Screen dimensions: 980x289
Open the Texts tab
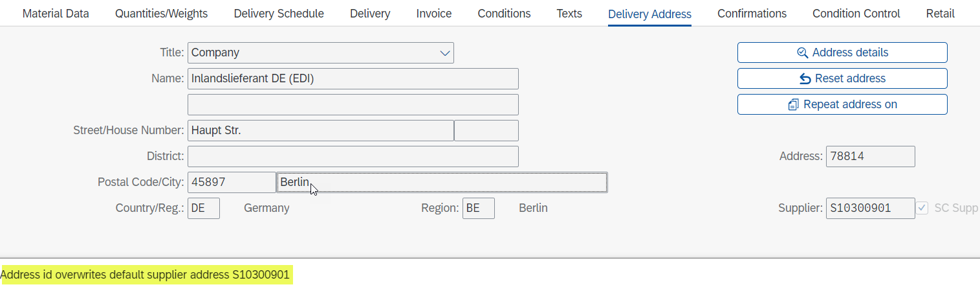pyautogui.click(x=569, y=14)
